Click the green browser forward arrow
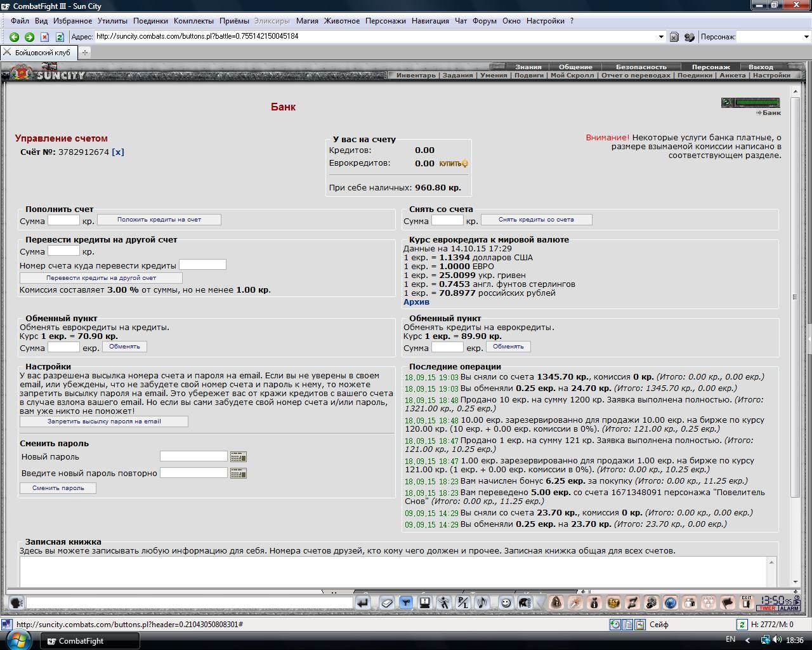This screenshot has width=812, height=650. [29, 37]
